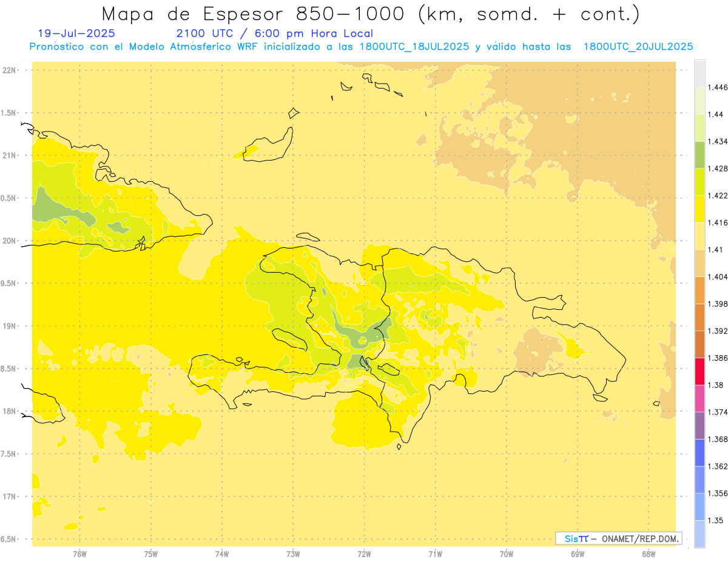This screenshot has width=728, height=562.
Task: Click the '1.44' colorbar value
Action: (715, 115)
